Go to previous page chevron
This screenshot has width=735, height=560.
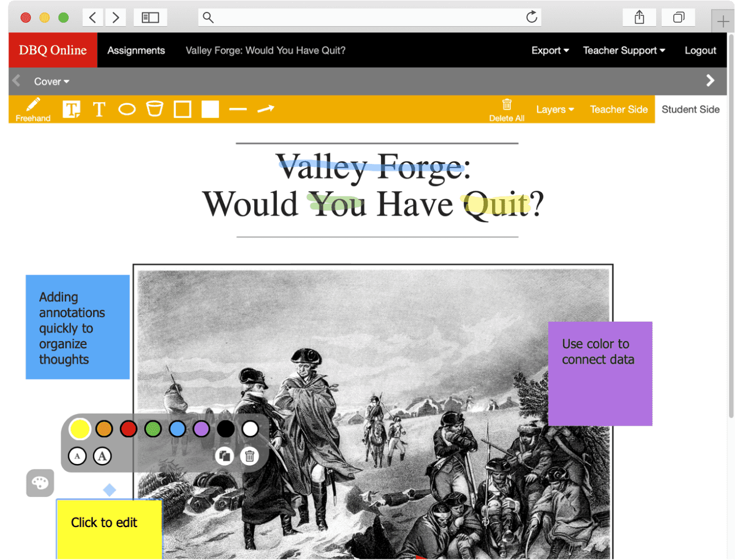click(16, 81)
